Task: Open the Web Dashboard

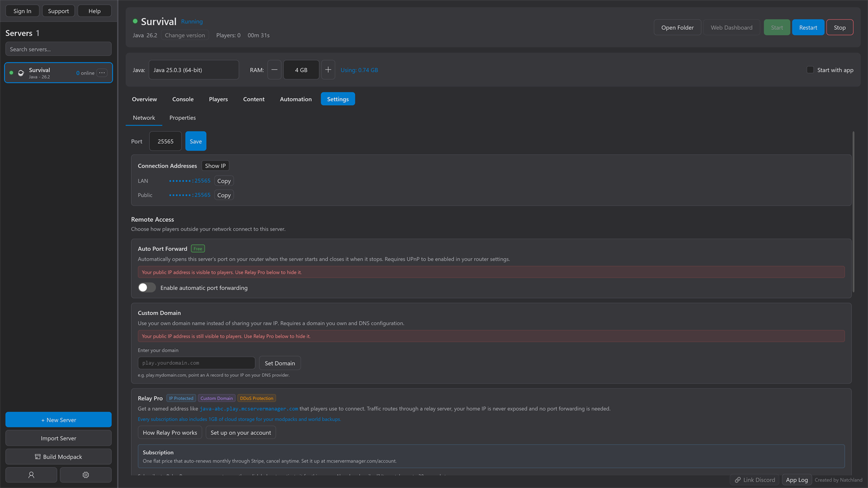Action: click(731, 28)
